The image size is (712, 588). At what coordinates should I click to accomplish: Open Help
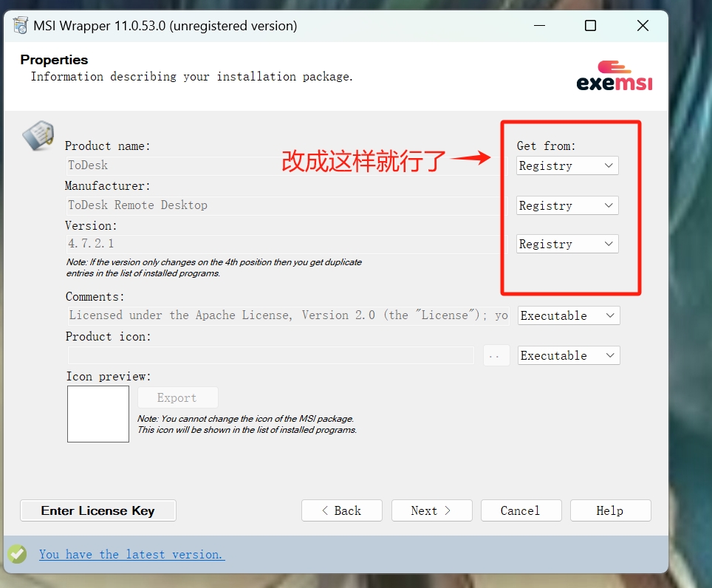pyautogui.click(x=610, y=511)
